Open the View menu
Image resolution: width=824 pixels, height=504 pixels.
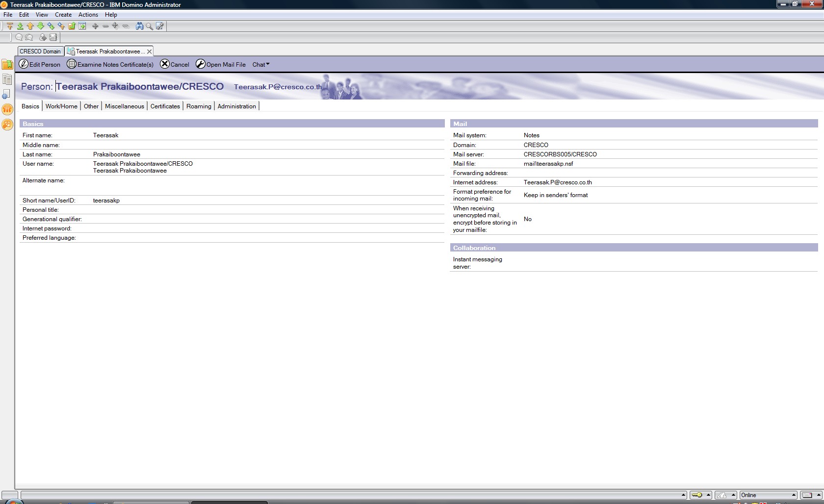coord(42,15)
